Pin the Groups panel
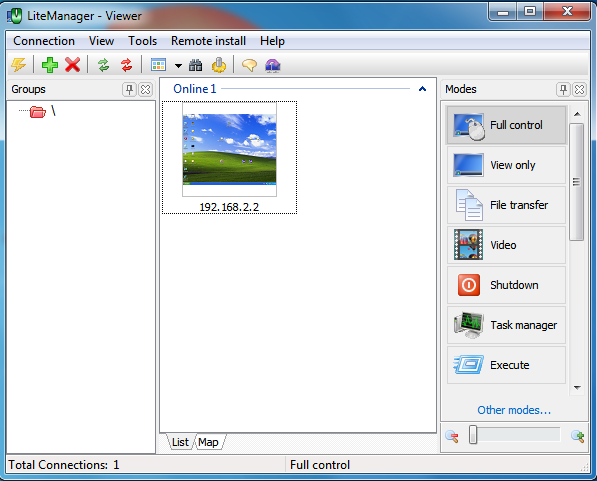The height and width of the screenshot is (481, 597). [129, 89]
